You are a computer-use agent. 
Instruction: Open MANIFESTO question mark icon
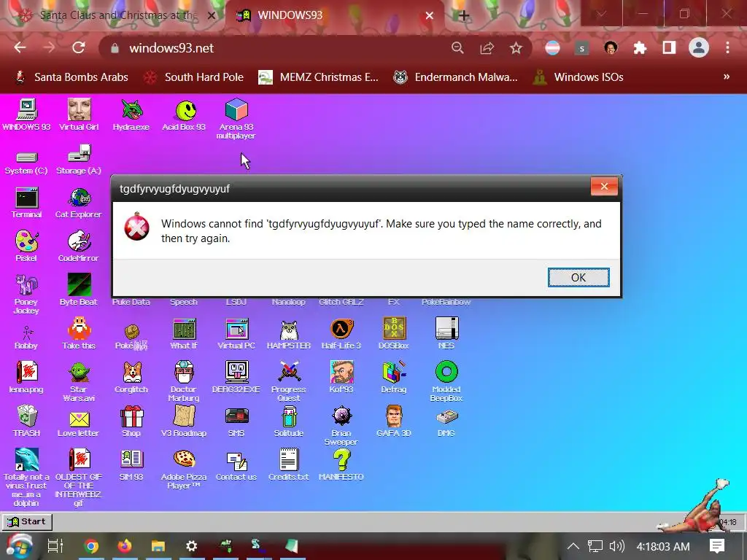click(341, 464)
